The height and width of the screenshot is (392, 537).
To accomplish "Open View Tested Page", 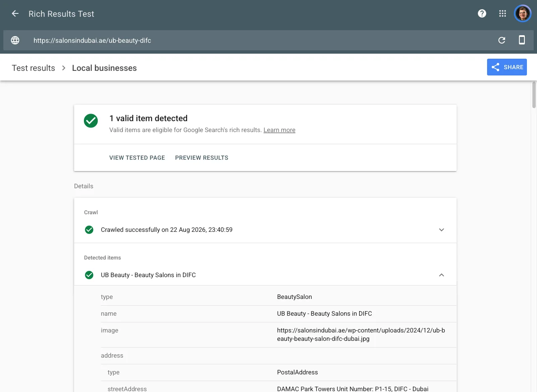I will (137, 158).
